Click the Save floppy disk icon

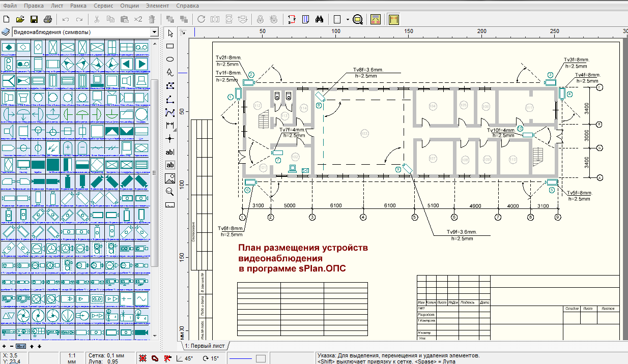34,19
